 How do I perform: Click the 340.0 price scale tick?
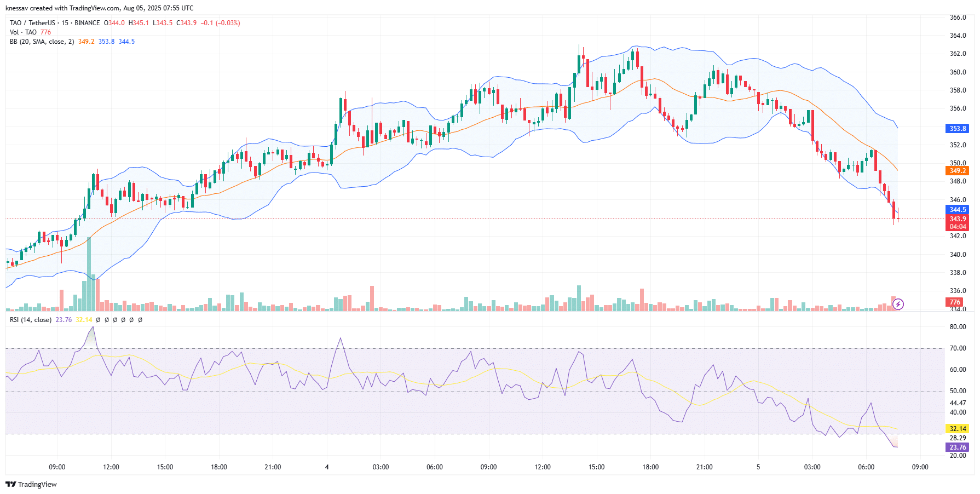(958, 255)
